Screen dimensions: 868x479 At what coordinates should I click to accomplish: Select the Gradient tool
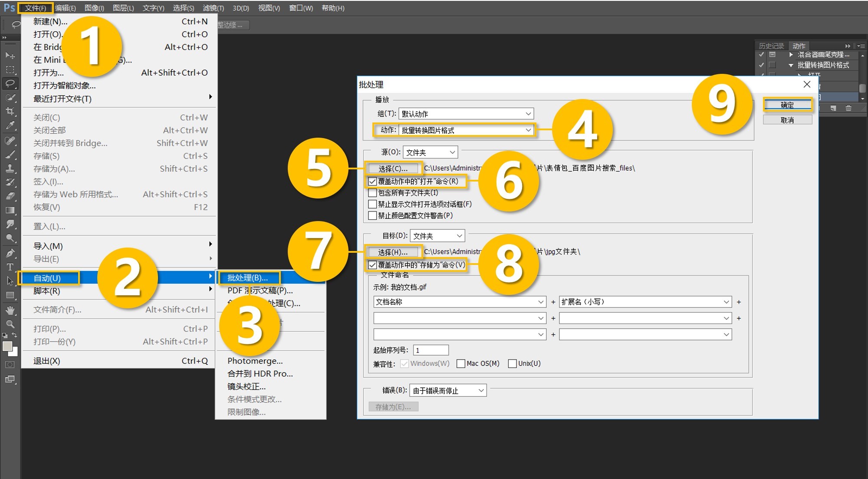tap(10, 210)
